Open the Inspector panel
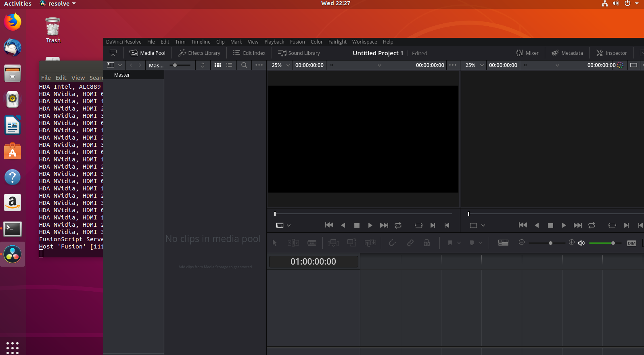Screen dimensions: 644x355 tap(612, 53)
